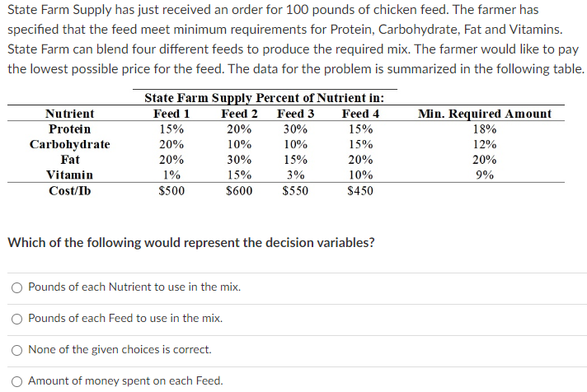Click the 'Which of the following' question text
The width and height of the screenshot is (587, 392).
tap(191, 243)
